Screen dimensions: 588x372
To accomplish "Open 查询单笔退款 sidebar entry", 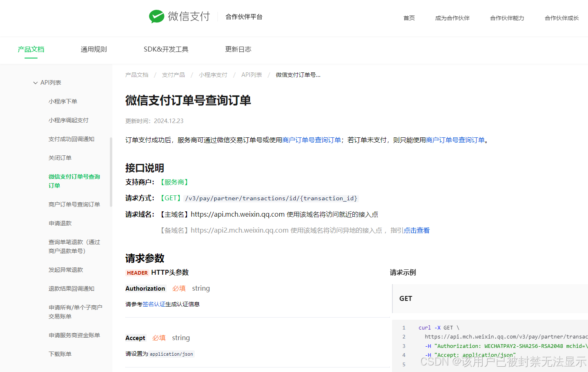I will pyautogui.click(x=74, y=247).
